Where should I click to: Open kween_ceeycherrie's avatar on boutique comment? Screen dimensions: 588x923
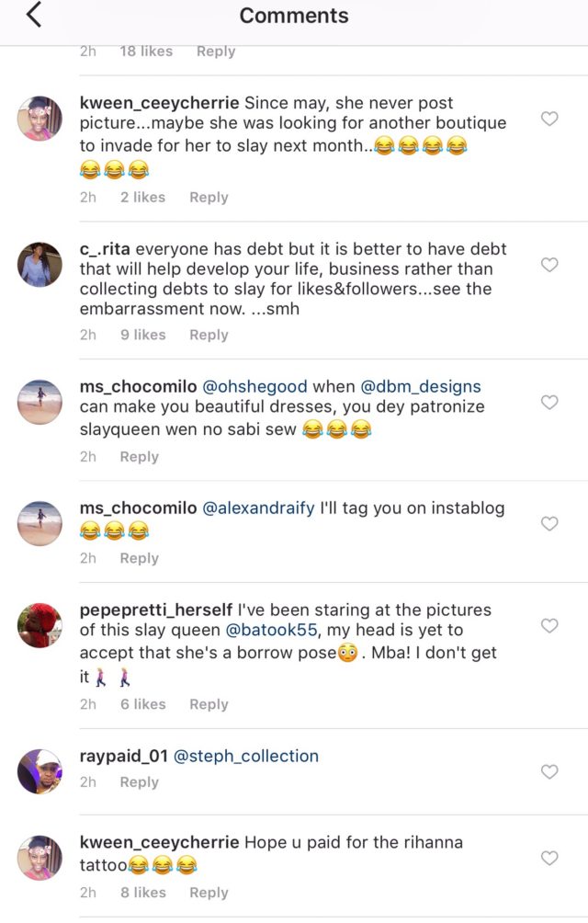(x=40, y=119)
